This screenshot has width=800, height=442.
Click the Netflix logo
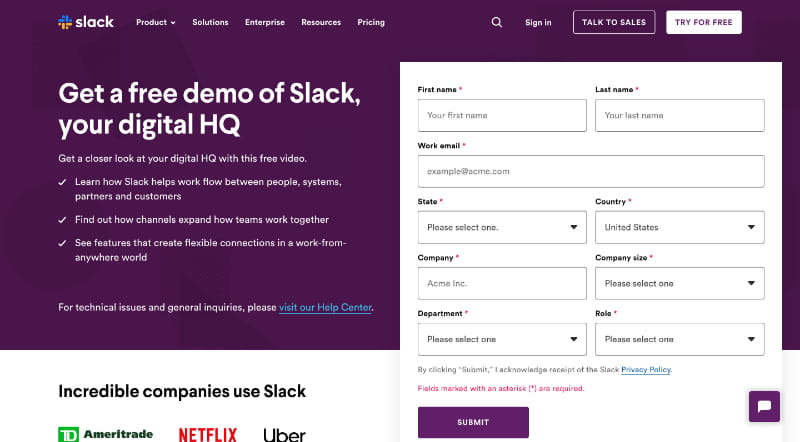208,434
